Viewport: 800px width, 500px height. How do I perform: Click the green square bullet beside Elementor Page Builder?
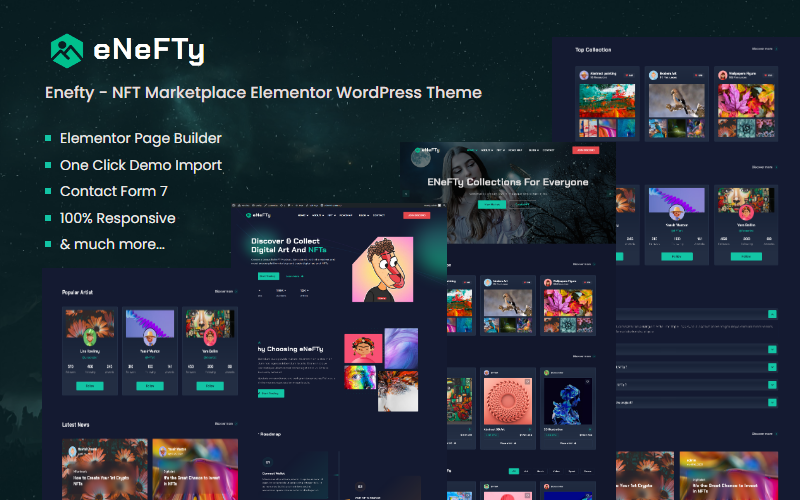(48, 138)
